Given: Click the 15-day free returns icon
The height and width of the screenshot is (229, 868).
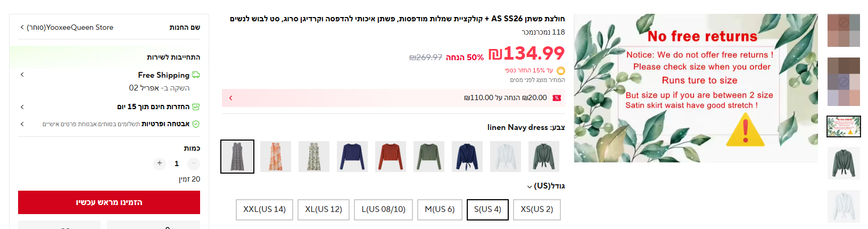Looking at the screenshot, I should [196, 107].
